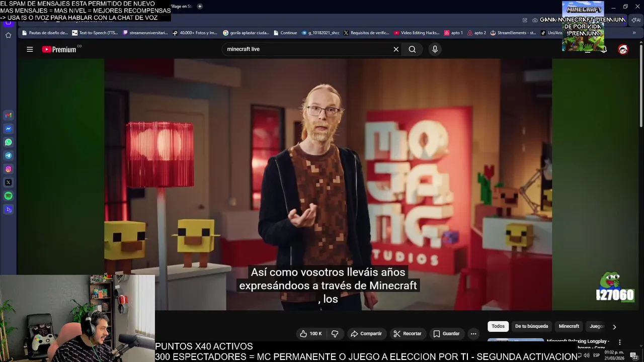The height and width of the screenshot is (362, 644).
Task: Run the search with the magnifier button
Action: click(x=412, y=49)
